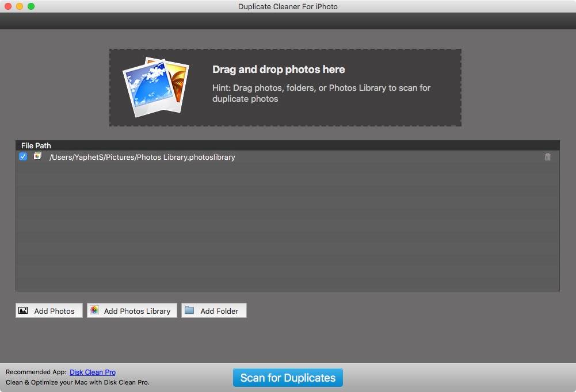Close the window with the red button

click(x=8, y=6)
